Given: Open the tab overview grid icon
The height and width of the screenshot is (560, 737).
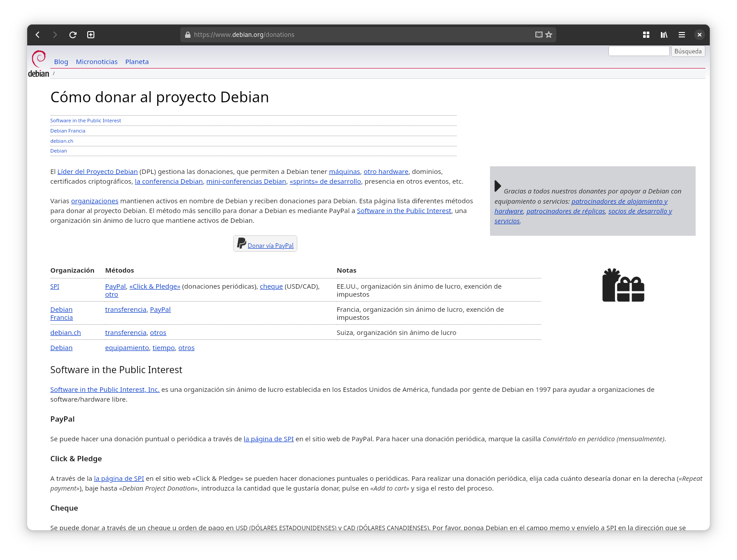Looking at the screenshot, I should pos(646,35).
